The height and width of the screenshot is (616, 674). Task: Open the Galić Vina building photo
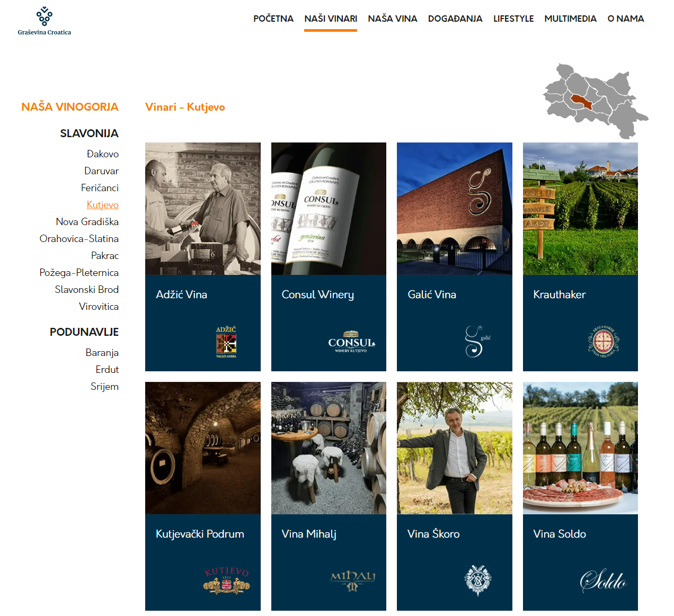click(x=455, y=209)
